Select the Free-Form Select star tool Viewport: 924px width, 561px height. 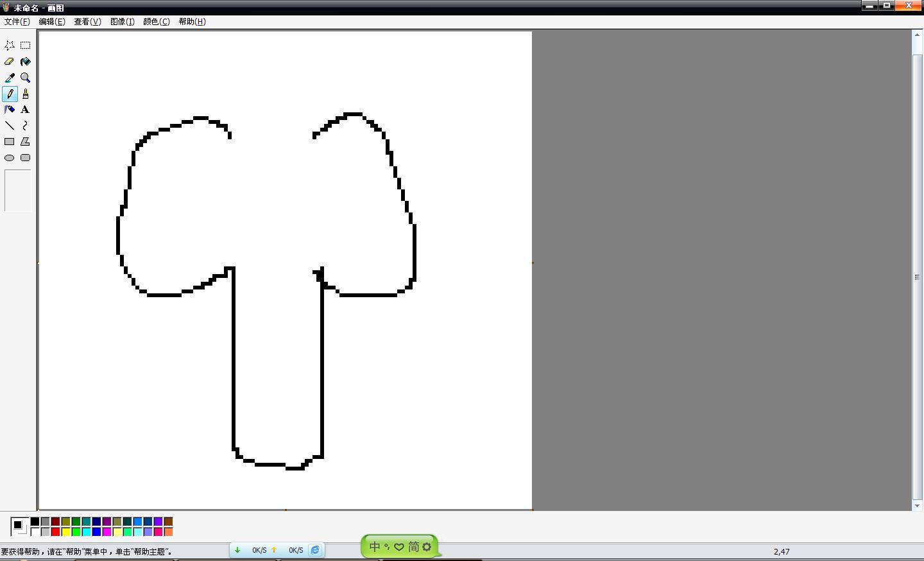[x=10, y=46]
